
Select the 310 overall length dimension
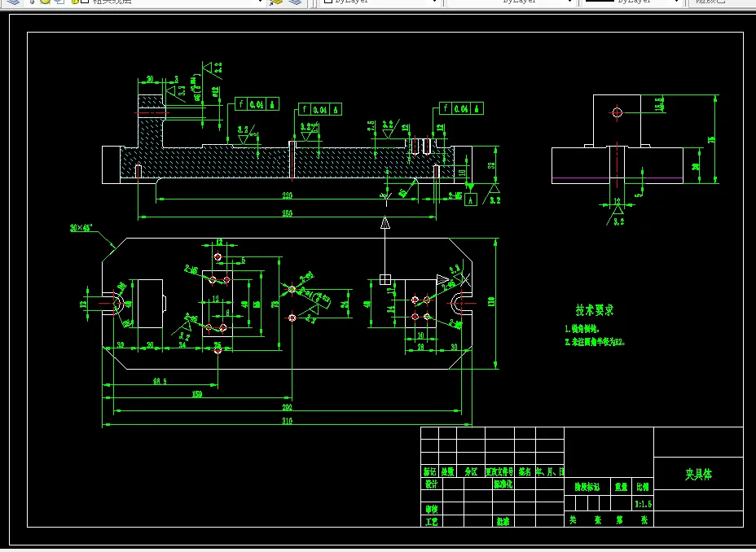tap(287, 421)
